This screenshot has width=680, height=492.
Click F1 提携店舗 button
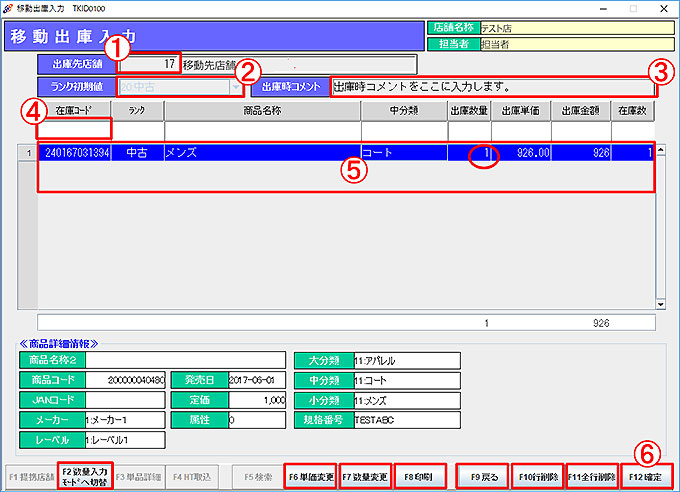31,477
